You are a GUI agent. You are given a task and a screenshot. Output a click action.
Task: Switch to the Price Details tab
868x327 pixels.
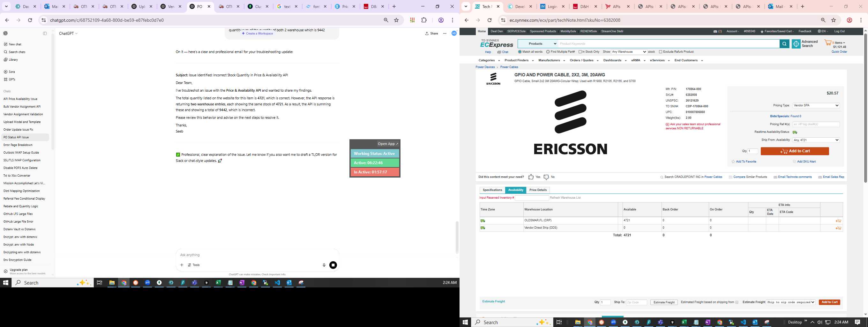coord(538,190)
